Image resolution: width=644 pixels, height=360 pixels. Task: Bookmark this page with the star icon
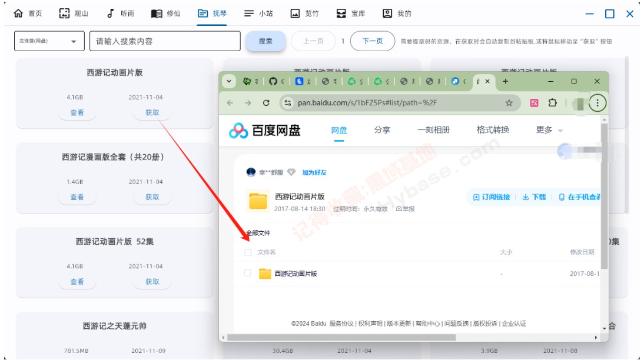click(x=509, y=103)
